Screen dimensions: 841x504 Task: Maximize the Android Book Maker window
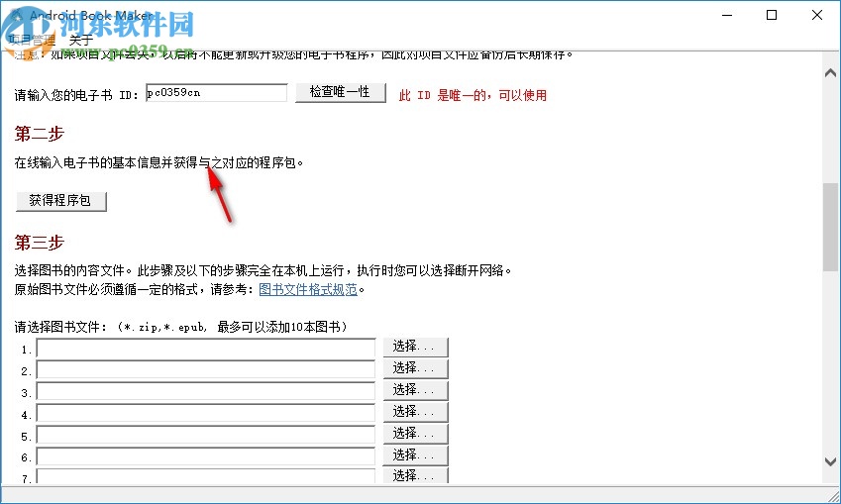(x=772, y=15)
